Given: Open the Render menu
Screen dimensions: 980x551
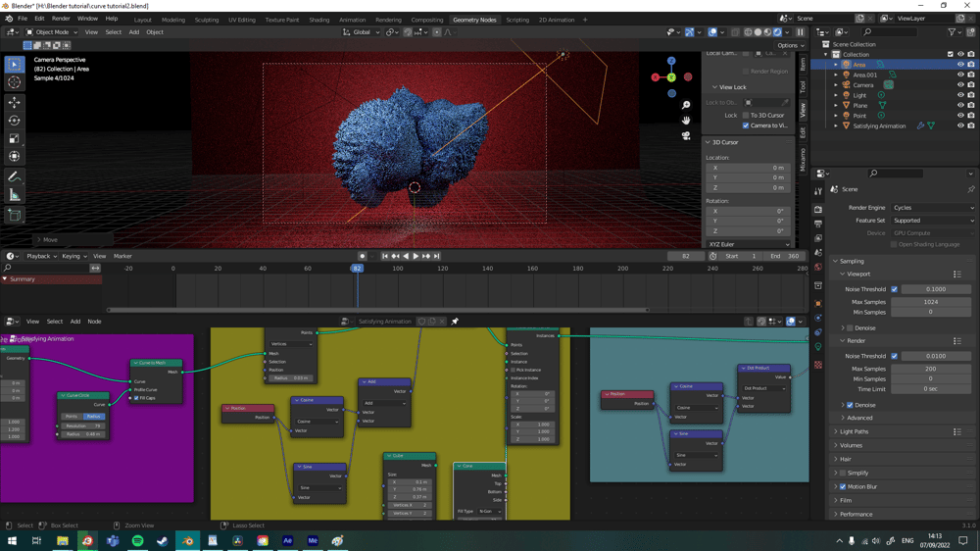Looking at the screenshot, I should coord(61,19).
